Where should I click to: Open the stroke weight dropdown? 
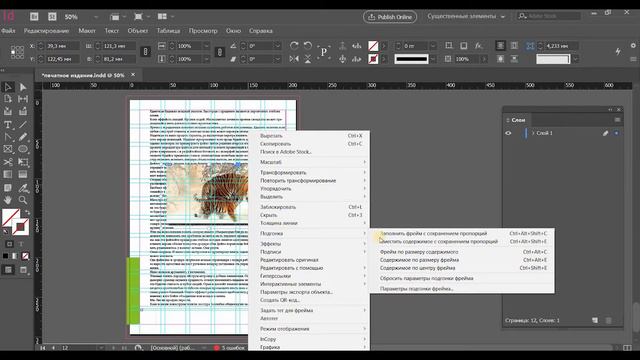tap(433, 46)
